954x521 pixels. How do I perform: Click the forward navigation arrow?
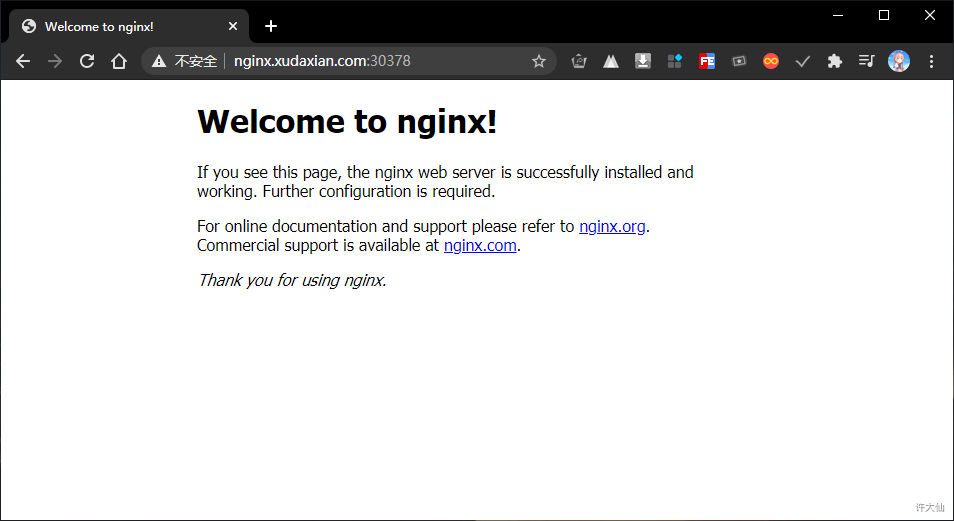(55, 61)
